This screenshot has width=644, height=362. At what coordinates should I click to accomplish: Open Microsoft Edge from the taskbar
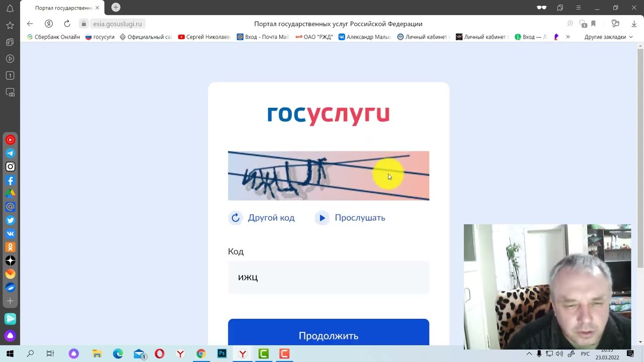118,354
